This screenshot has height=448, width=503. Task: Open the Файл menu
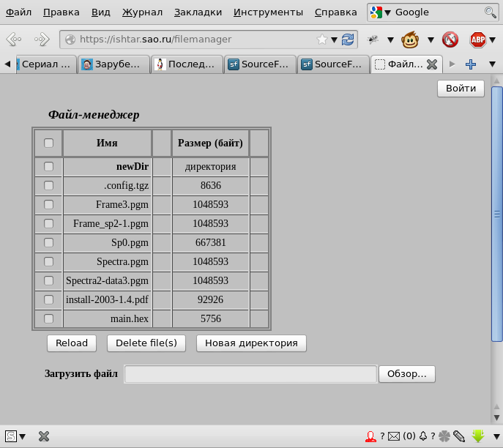(18, 12)
